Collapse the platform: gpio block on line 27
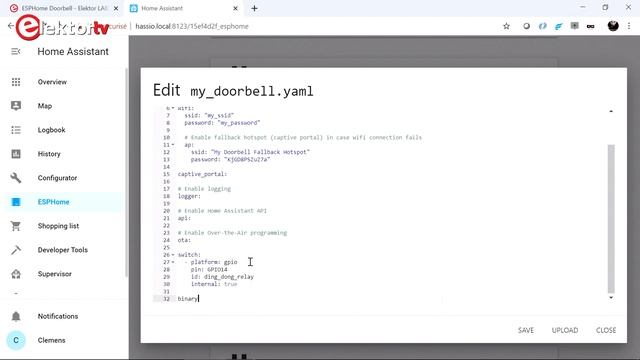The height and width of the screenshot is (360, 640). click(x=173, y=262)
